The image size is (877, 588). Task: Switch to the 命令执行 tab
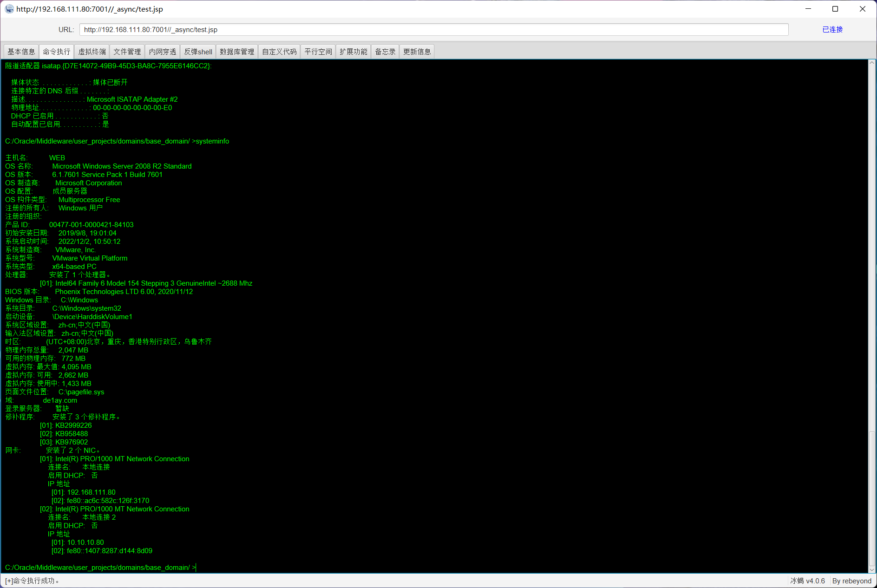(57, 52)
